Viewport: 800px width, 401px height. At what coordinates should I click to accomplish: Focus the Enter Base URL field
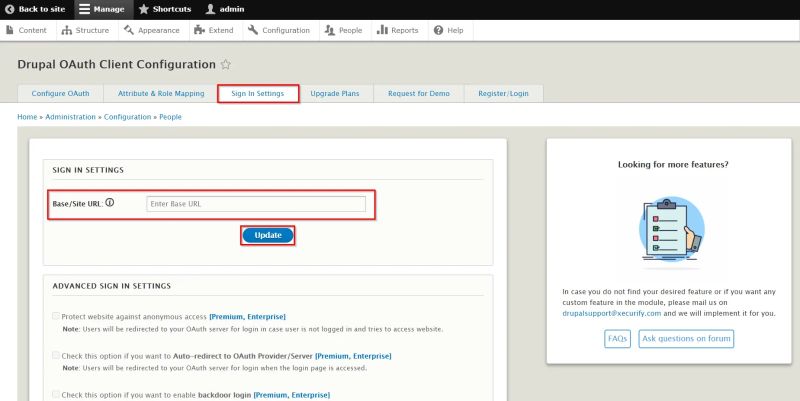pos(256,204)
